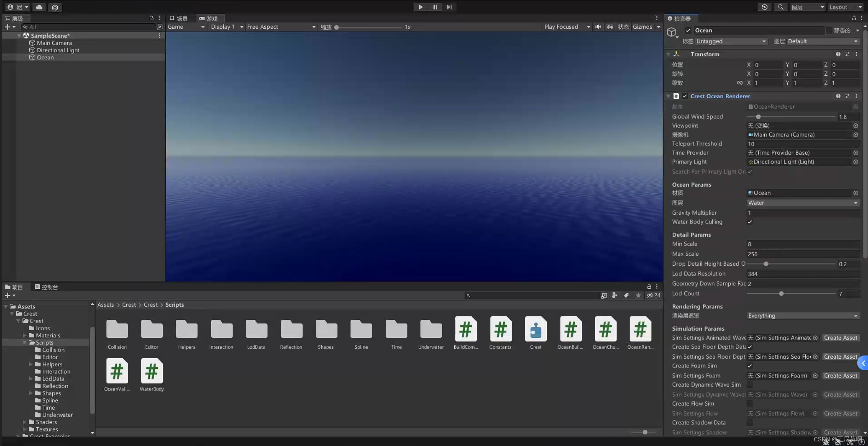
Task: Open the Free Aspect dropdown
Action: tap(281, 27)
